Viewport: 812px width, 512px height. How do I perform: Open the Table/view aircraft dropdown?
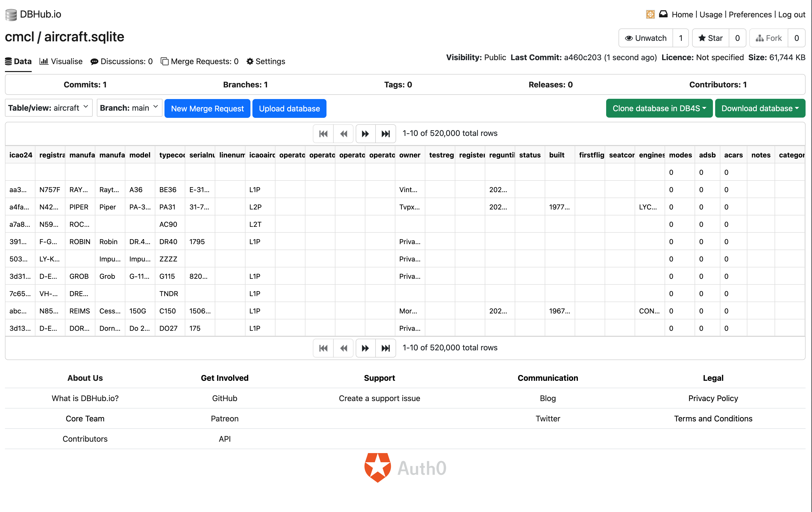49,108
